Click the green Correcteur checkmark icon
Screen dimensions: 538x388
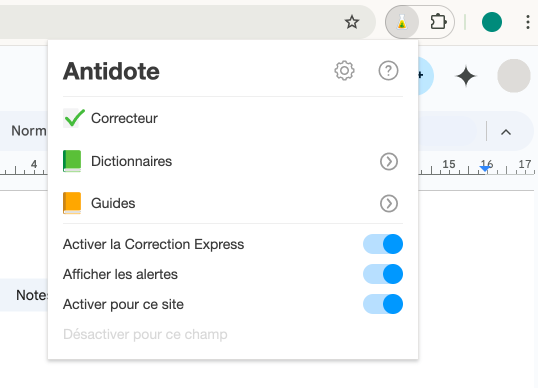click(x=73, y=118)
